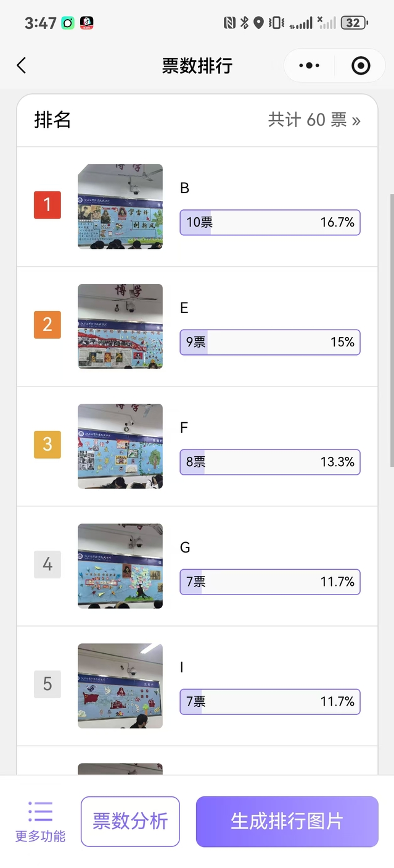Tap the gray rank 4 badge
This screenshot has height=868, width=394.
pyautogui.click(x=47, y=564)
